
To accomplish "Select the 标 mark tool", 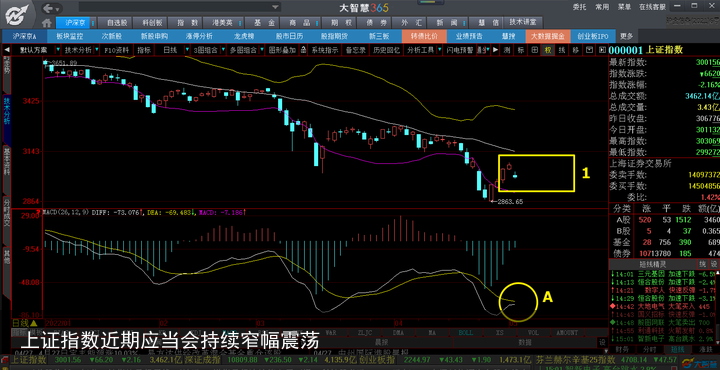I will pos(521,50).
